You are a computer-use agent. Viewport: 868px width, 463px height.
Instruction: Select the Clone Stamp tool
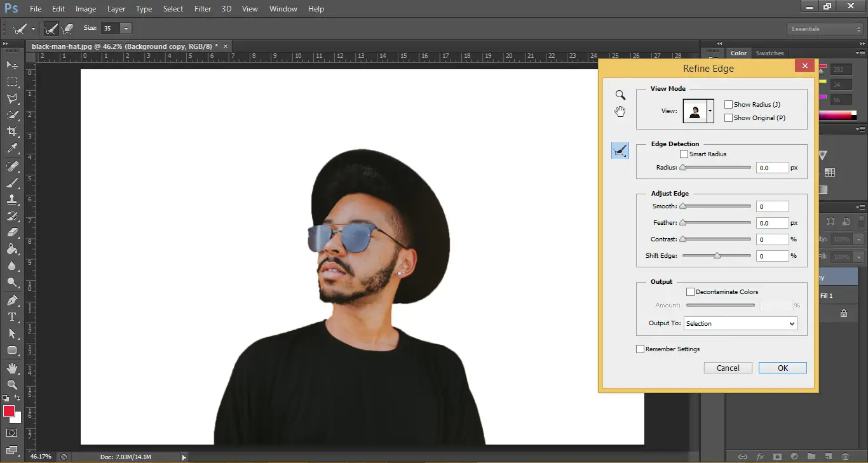point(12,199)
